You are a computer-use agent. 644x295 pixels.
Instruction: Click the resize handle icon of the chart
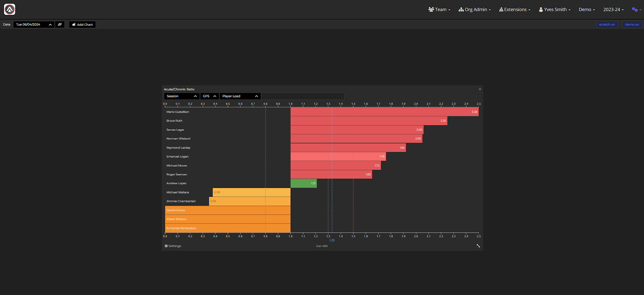pos(478,246)
